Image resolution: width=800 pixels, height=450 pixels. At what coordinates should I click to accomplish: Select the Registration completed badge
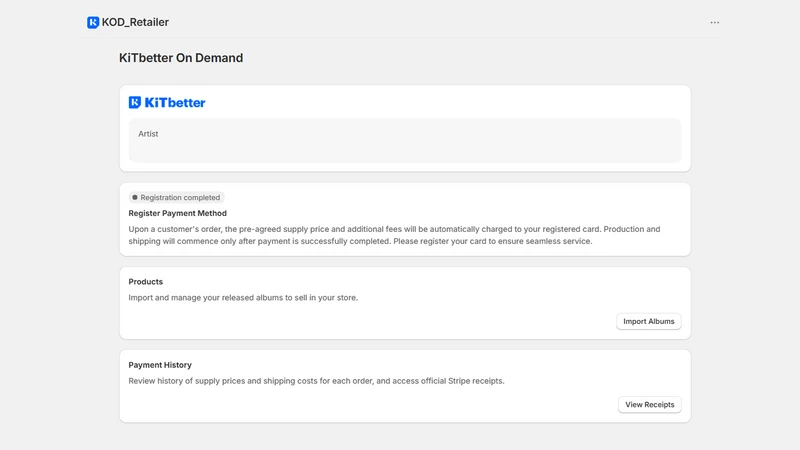pyautogui.click(x=177, y=197)
